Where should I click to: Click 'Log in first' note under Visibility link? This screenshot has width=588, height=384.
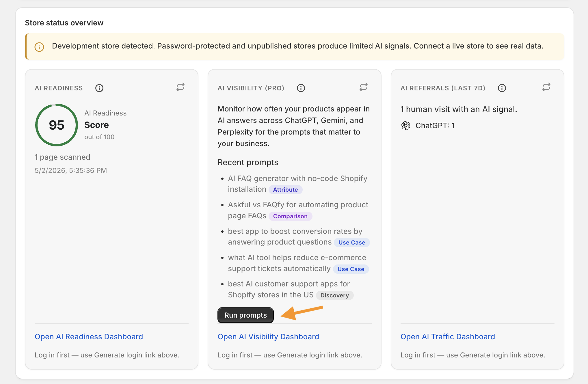290,355
